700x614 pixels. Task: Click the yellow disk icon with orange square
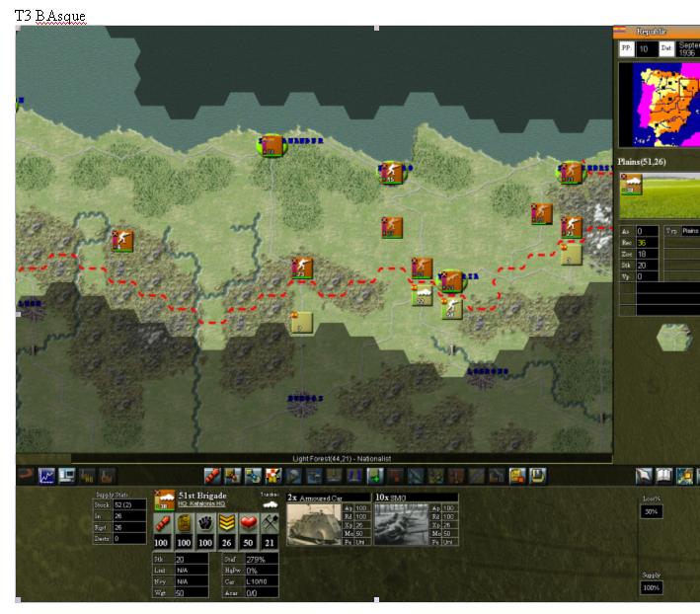517,476
